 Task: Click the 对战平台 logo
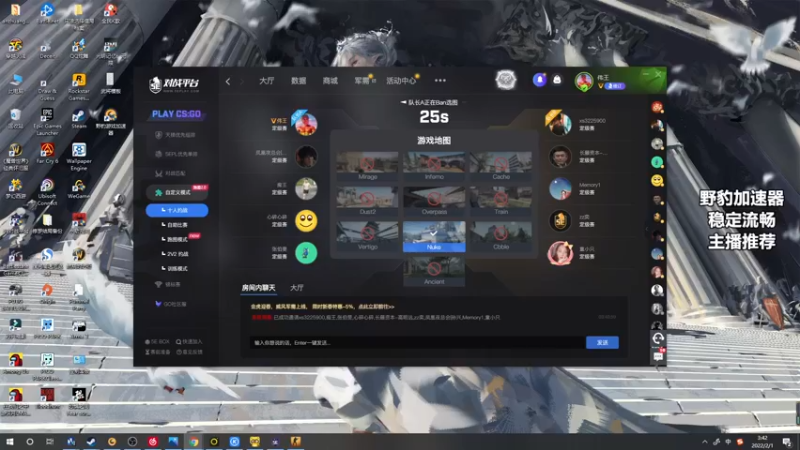click(174, 84)
